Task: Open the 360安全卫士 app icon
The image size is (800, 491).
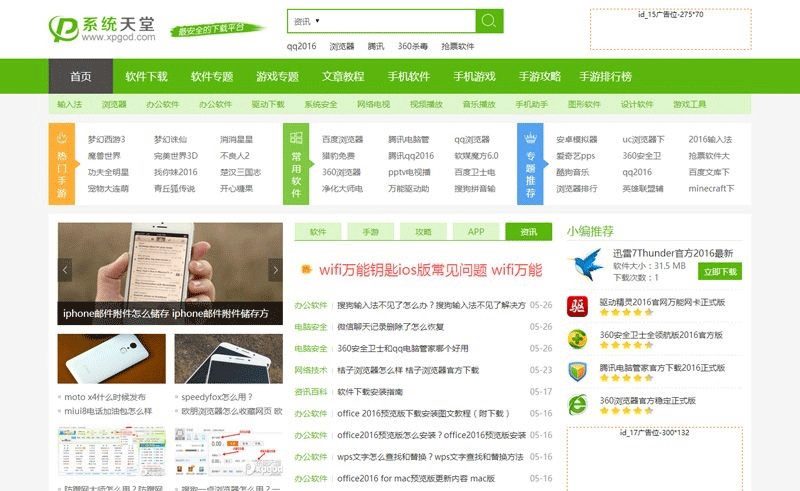Action: point(577,339)
